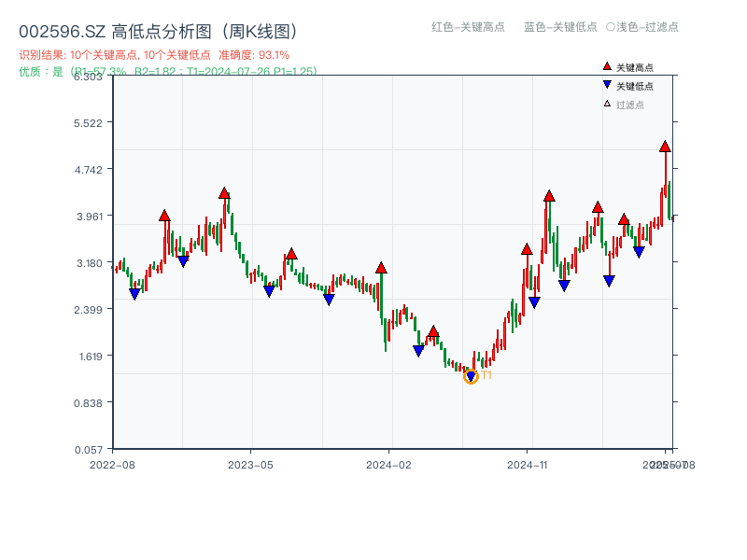Viewport: 747px width, 560px height.
Task: Select the 2022-08 x-axis date label
Action: click(x=112, y=465)
